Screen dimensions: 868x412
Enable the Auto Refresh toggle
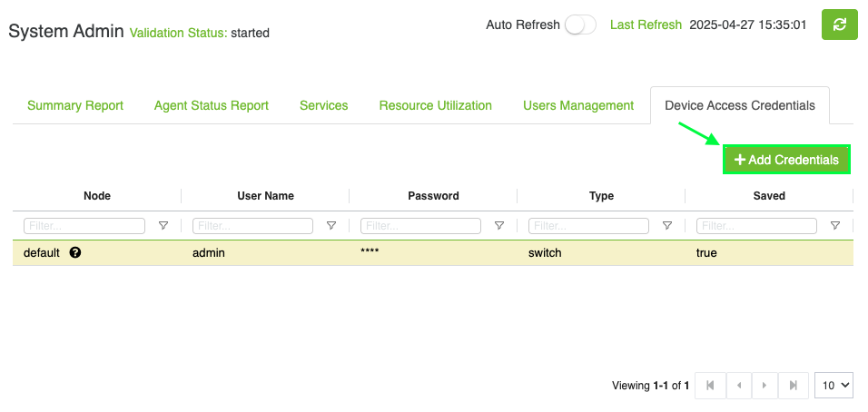[x=580, y=25]
